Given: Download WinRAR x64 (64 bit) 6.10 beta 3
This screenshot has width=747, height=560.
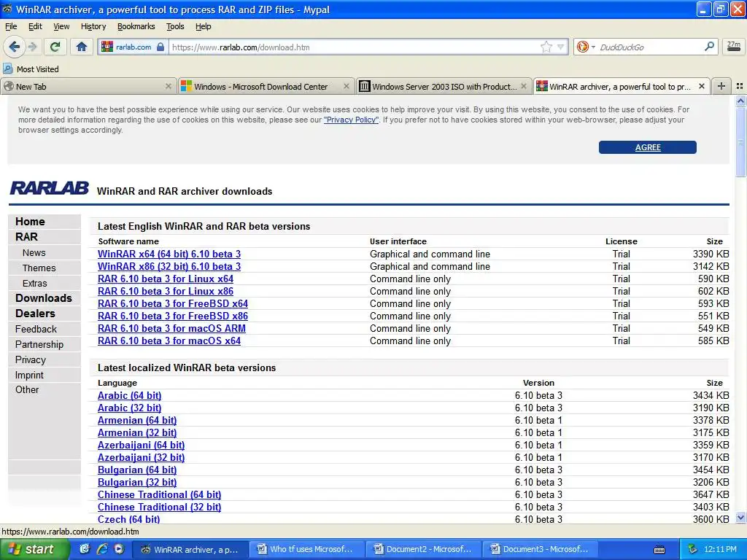Looking at the screenshot, I should tap(169, 254).
